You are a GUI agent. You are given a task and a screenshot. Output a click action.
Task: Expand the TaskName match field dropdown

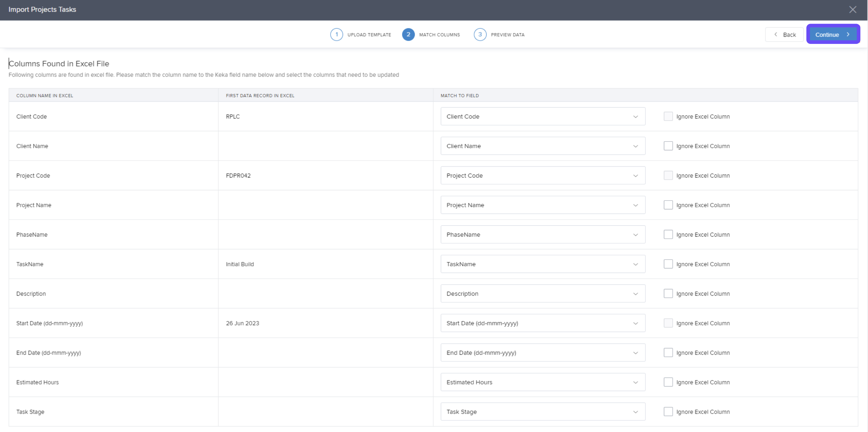pos(543,264)
